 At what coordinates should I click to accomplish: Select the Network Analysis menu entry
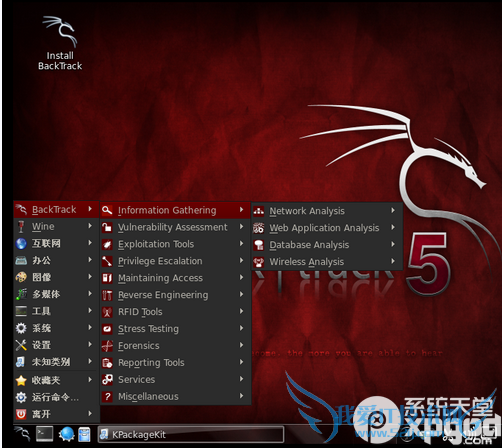tap(327, 211)
